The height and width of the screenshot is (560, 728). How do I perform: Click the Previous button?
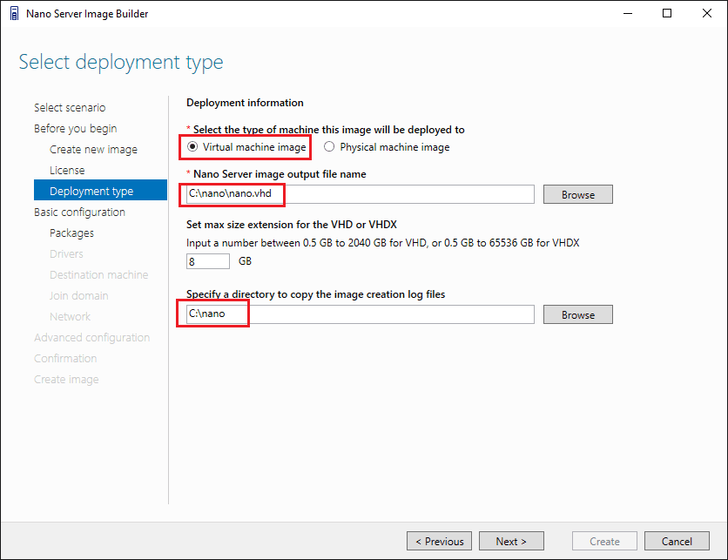(x=440, y=541)
